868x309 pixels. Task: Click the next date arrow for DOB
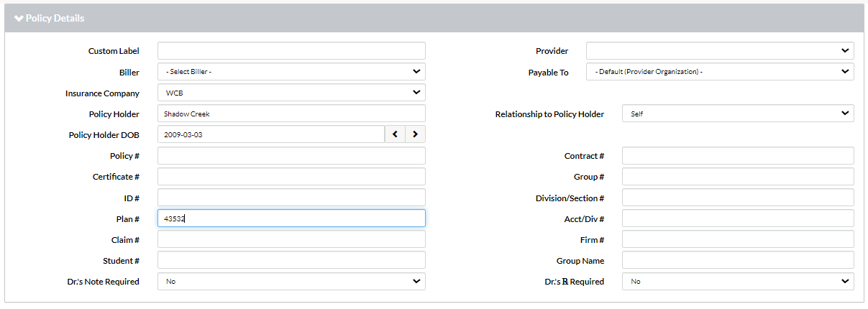416,134
